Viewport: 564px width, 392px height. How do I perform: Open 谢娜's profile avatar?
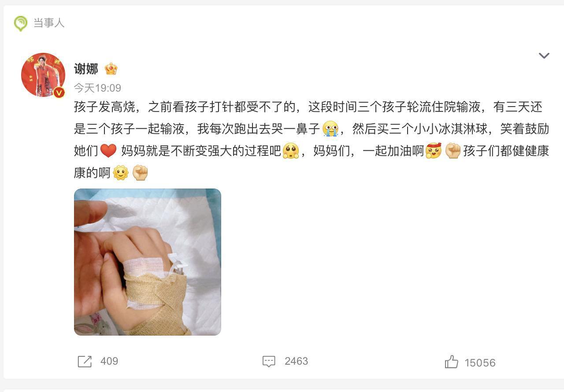pos(43,75)
